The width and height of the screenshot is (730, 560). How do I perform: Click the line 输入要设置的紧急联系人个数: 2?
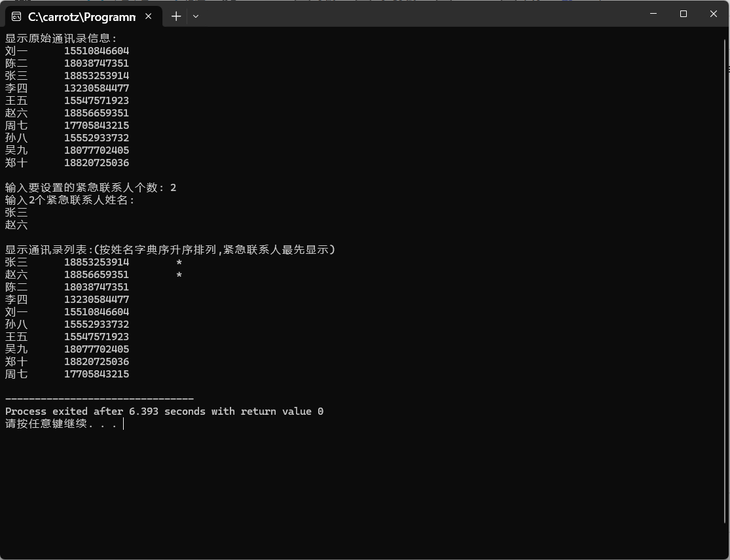click(91, 188)
